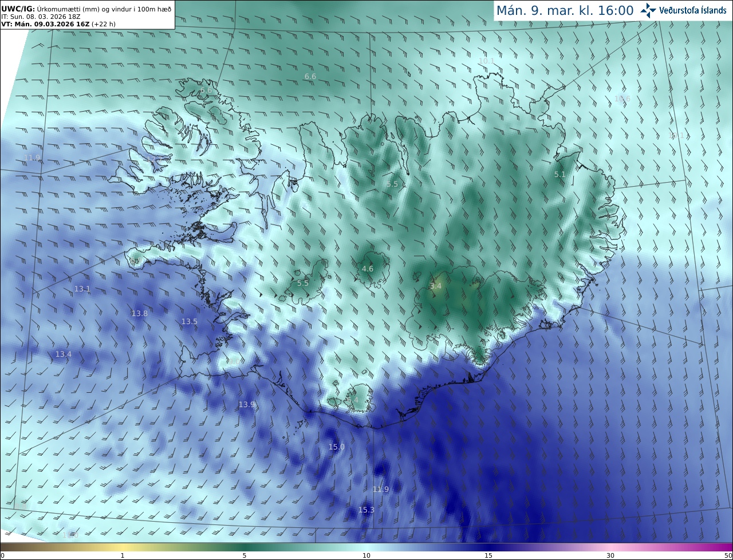Click the 6.6 label over the northern sea
The image size is (733, 560).
pyautogui.click(x=310, y=77)
